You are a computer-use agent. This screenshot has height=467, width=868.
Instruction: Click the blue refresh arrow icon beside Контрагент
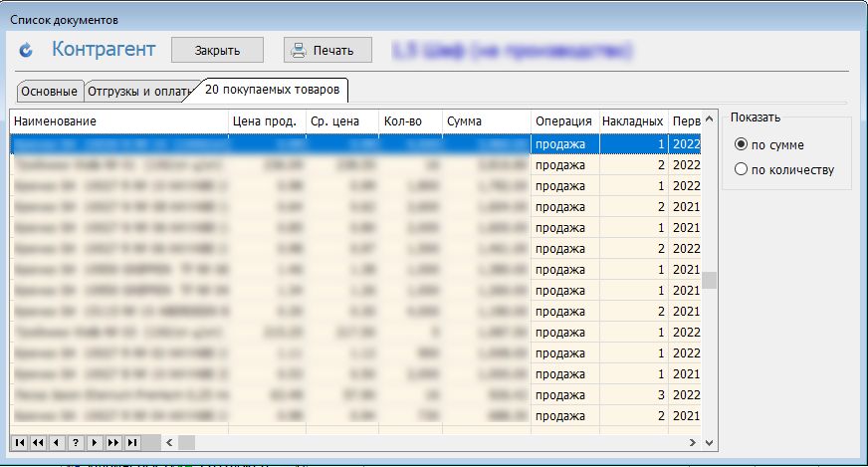27,50
